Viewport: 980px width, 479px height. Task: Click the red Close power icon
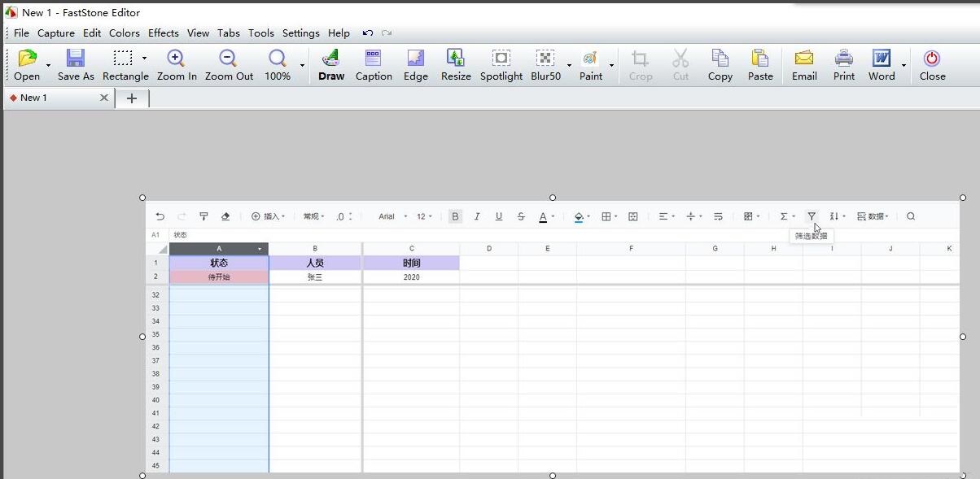tap(932, 59)
